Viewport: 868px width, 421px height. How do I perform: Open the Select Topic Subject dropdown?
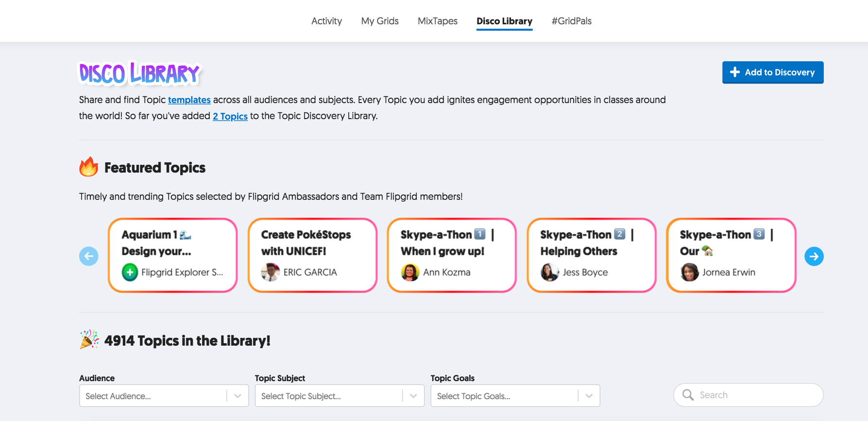click(340, 396)
